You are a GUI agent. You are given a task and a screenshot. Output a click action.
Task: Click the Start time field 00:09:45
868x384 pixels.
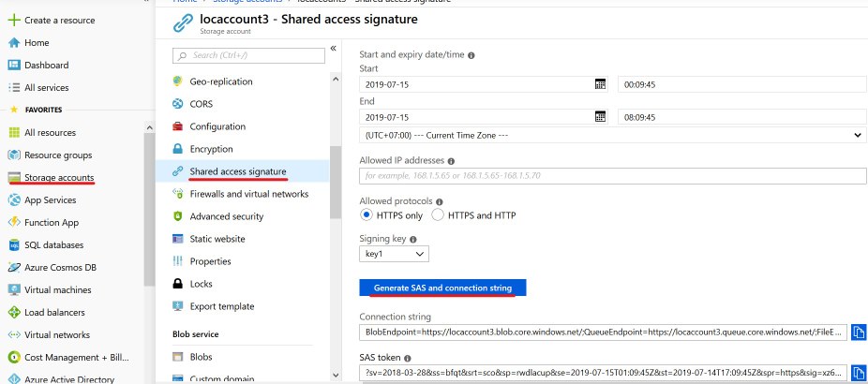point(741,84)
